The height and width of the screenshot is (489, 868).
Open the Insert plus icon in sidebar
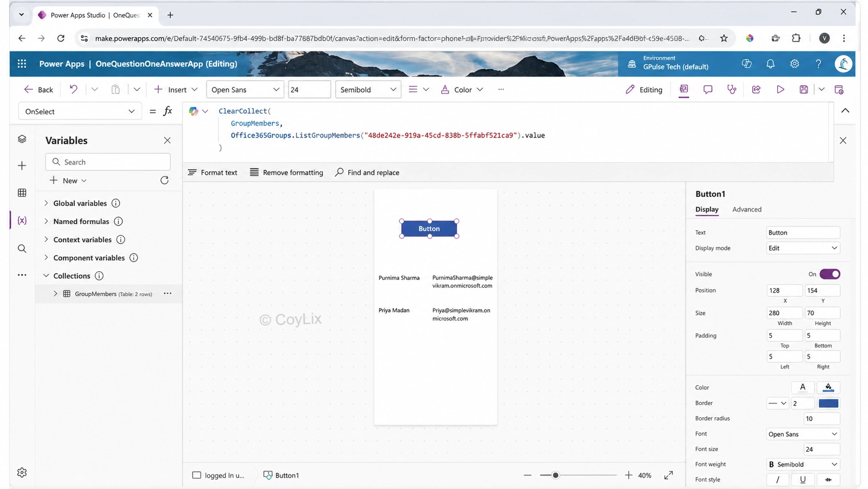pos(22,166)
